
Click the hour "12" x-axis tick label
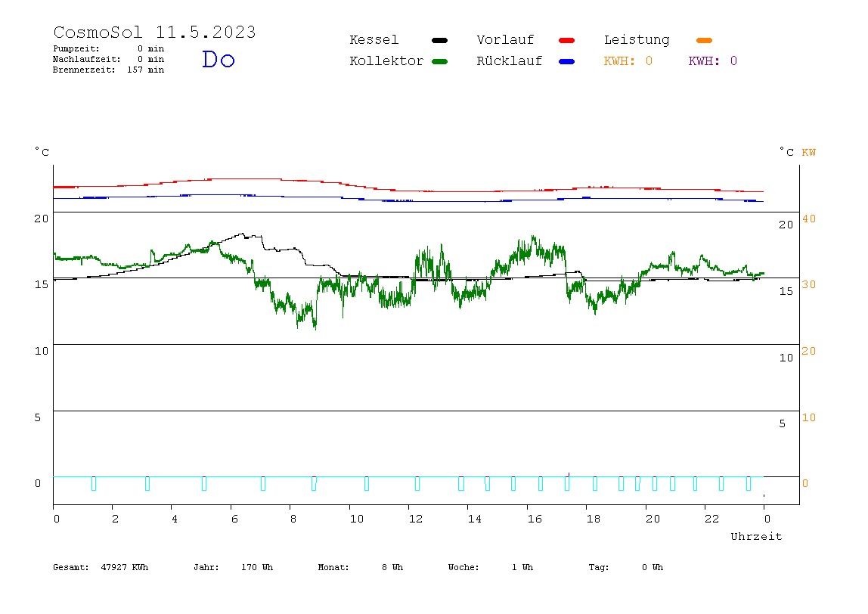tap(416, 519)
